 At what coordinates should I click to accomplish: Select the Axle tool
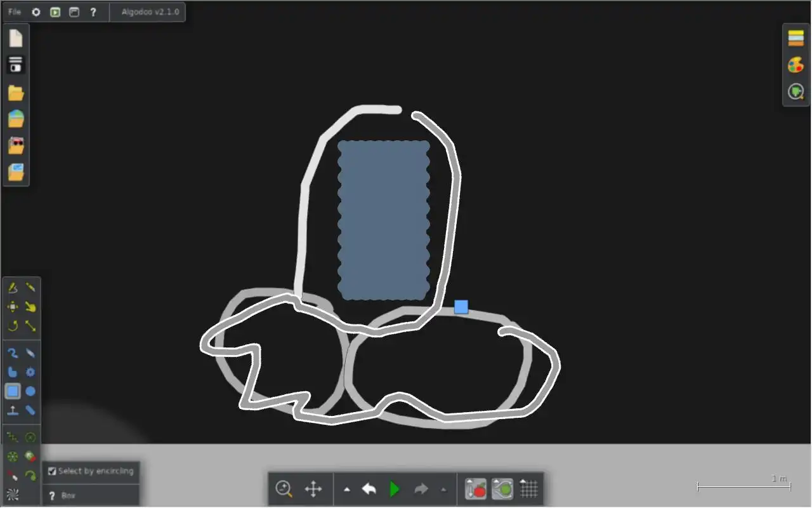pos(12,456)
